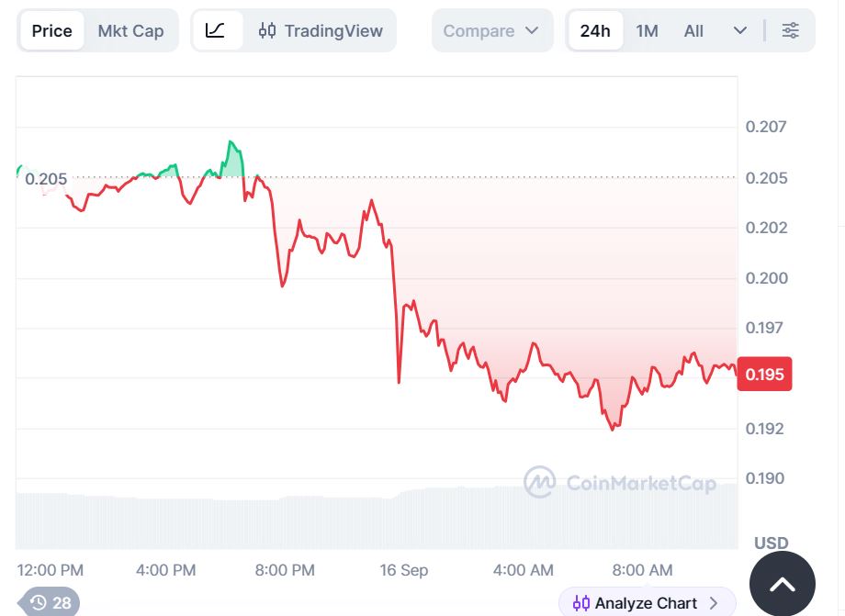Image resolution: width=845 pixels, height=616 pixels.
Task: Click the scroll-to-top arrow button
Action: pos(782,584)
